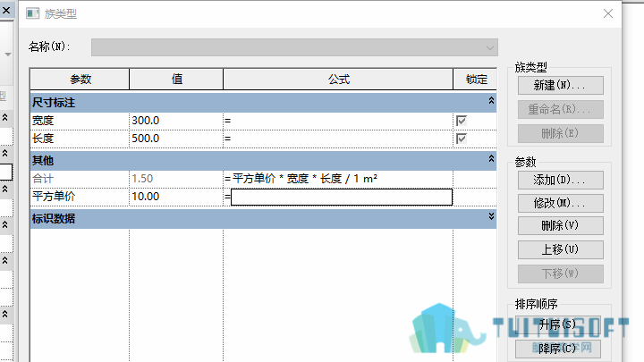Collapse the 其他 parameter group
This screenshot has height=362, width=644.
tap(491, 158)
